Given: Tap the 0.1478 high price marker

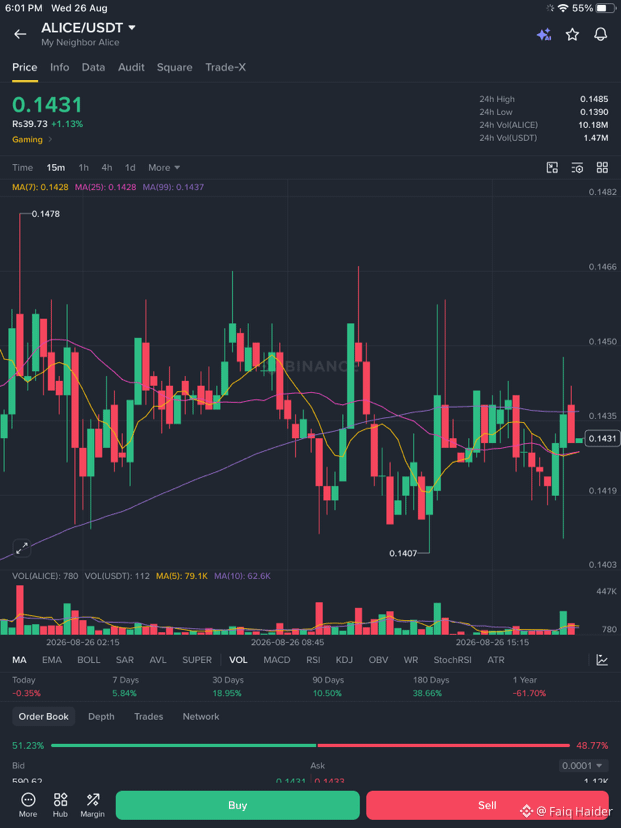Looking at the screenshot, I should pyautogui.click(x=45, y=214).
